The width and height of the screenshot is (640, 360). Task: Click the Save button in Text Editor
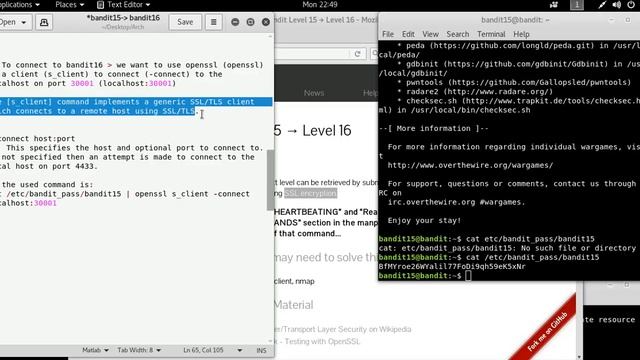coord(185,22)
